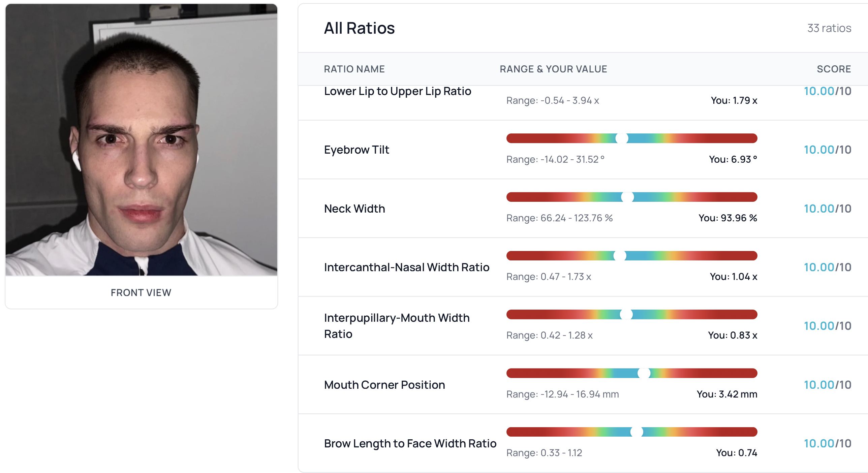Image resolution: width=868 pixels, height=473 pixels.
Task: Select the Brow Length to Face Width Ratio label
Action: (410, 443)
